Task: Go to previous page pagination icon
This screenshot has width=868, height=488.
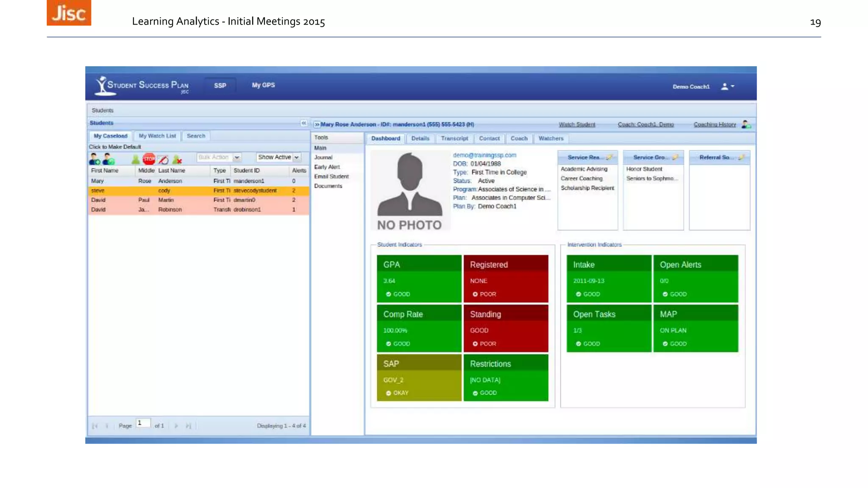Action: point(107,426)
